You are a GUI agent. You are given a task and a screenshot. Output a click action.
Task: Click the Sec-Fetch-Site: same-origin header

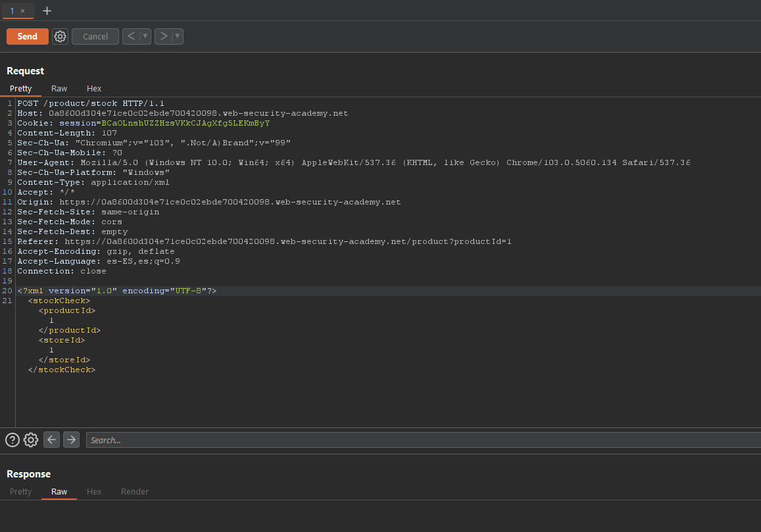(x=88, y=212)
